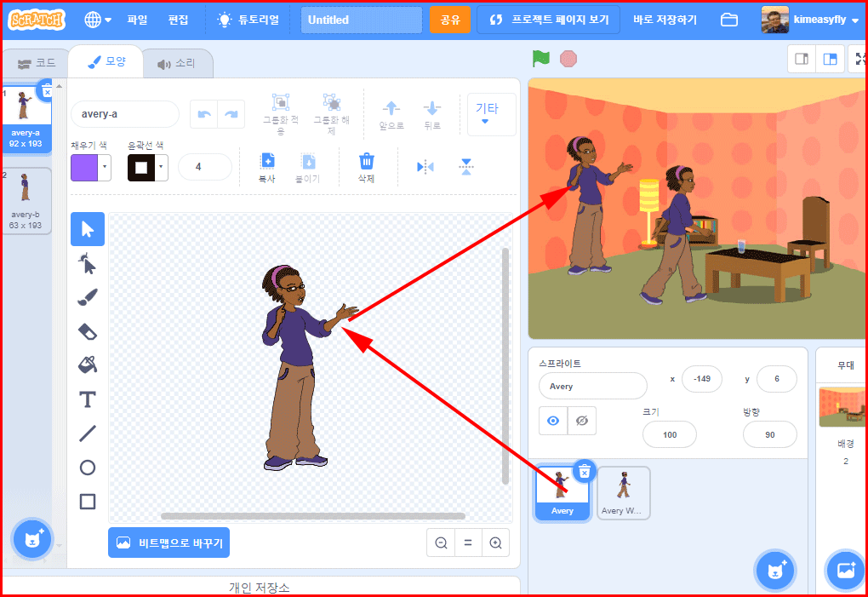Click 비트맵으로 바꾸기 button

(168, 542)
